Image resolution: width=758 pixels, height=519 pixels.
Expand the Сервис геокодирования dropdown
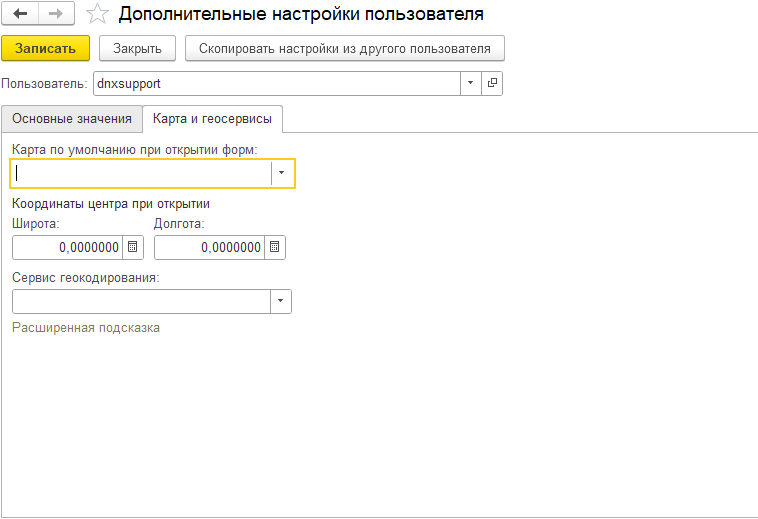pos(281,301)
